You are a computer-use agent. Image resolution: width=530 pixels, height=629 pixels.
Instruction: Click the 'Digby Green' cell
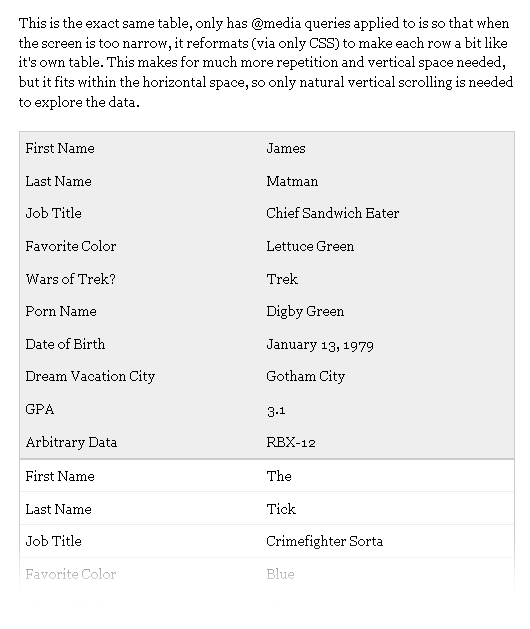[305, 312]
